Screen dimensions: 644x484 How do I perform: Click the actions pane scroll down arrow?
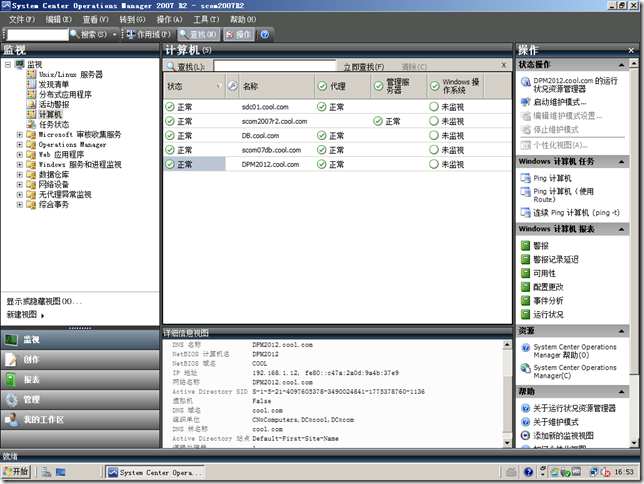(x=634, y=443)
